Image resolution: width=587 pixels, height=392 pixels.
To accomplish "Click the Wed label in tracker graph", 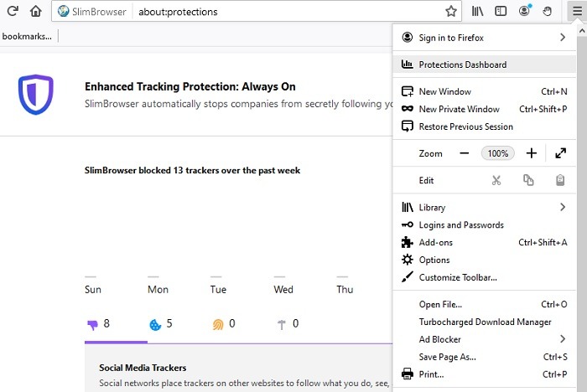I will [283, 290].
